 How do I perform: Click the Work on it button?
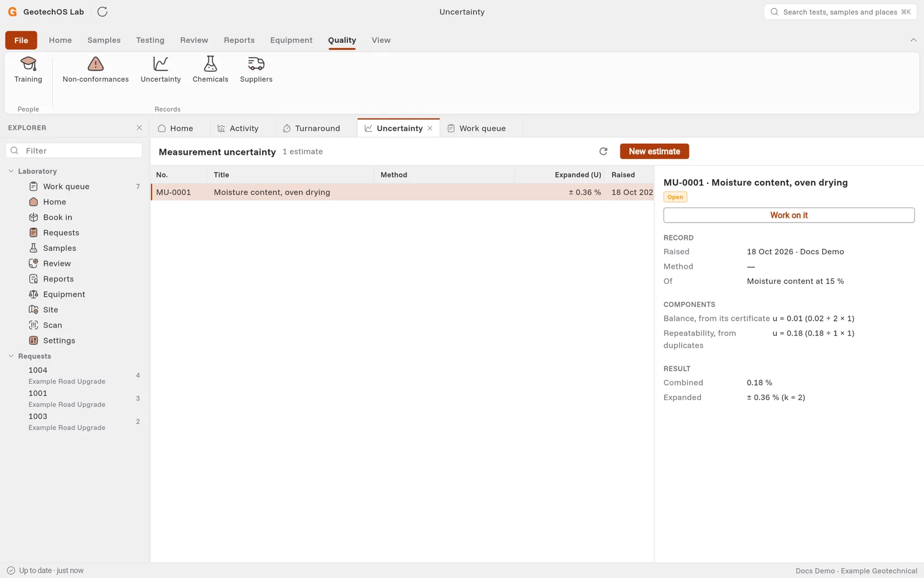coord(789,215)
